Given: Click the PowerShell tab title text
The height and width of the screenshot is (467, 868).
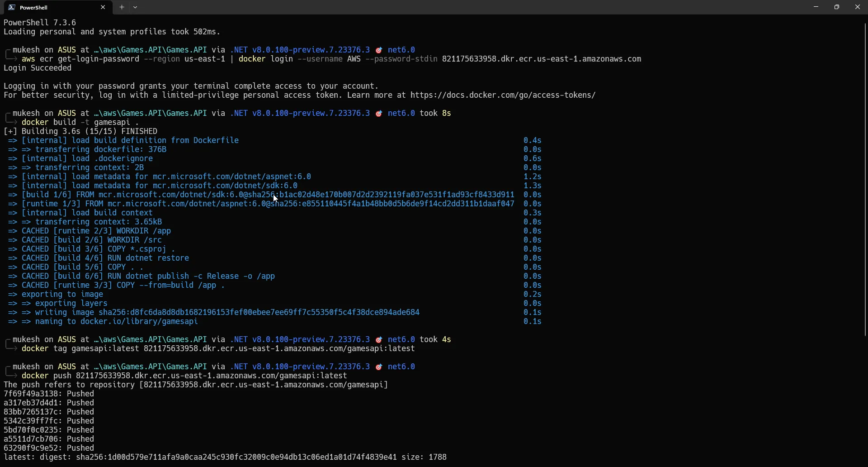Looking at the screenshot, I should (33, 7).
